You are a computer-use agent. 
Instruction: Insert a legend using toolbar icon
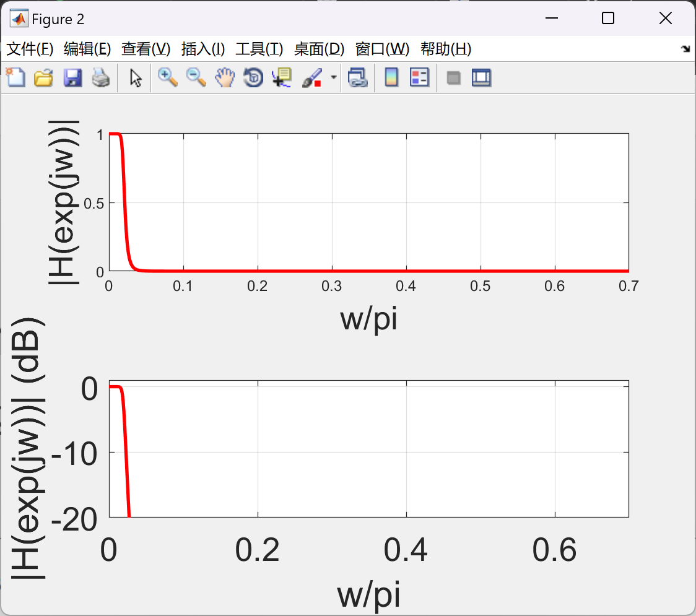click(419, 77)
